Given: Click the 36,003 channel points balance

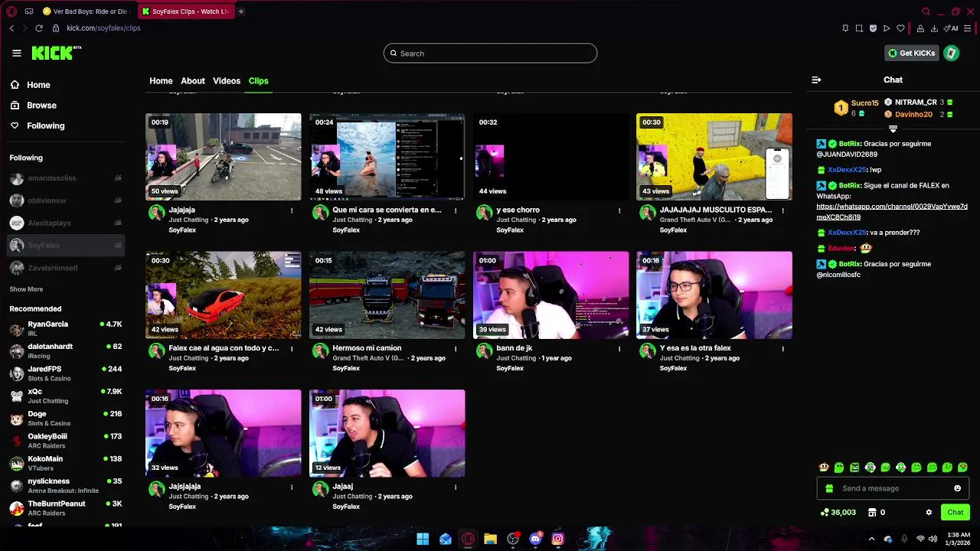Looking at the screenshot, I should pos(838,513).
